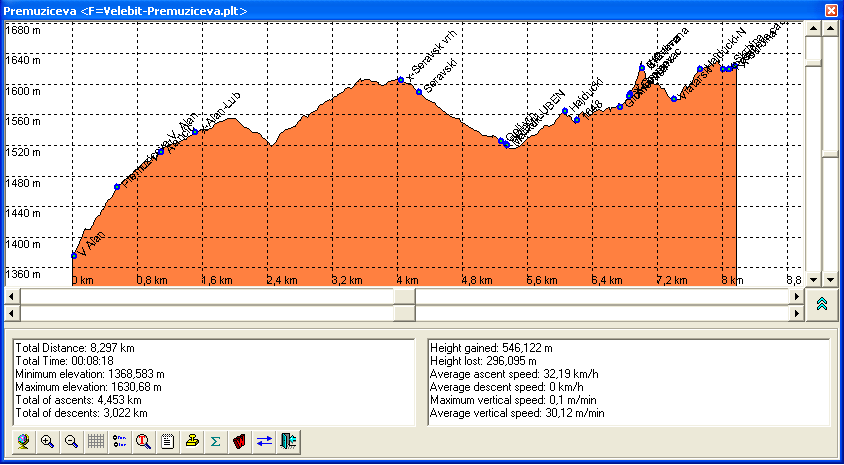This screenshot has width=844, height=465.
Task: Click the V.Alan waypoint at profile start
Action: pos(74,256)
